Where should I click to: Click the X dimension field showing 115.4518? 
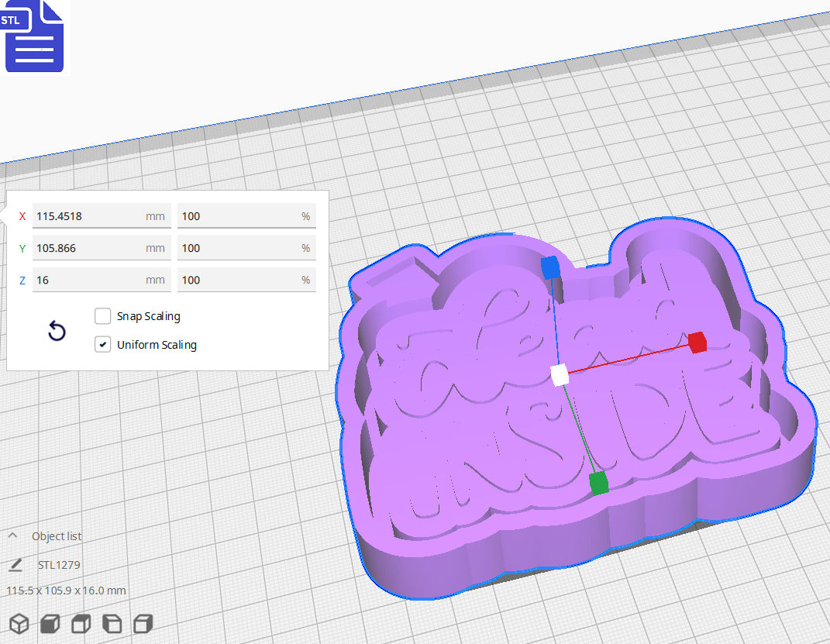tap(101, 216)
